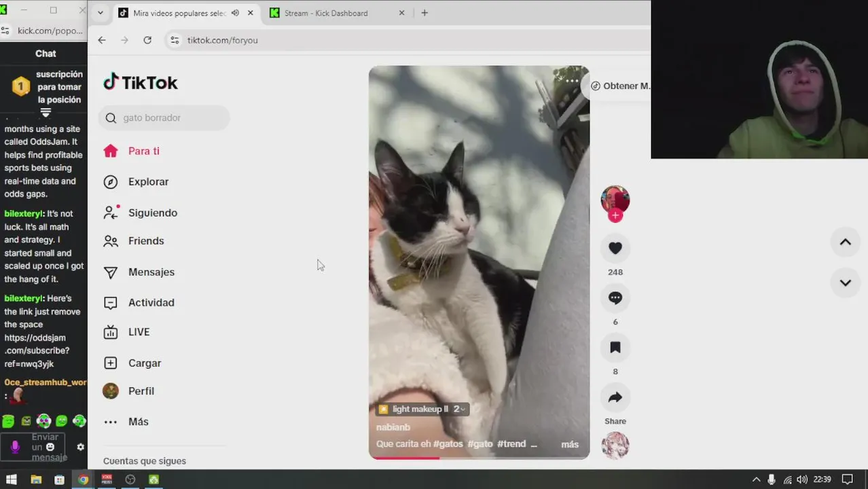Image resolution: width=868 pixels, height=489 pixels.
Task: Go to previous video with up arrow
Action: coord(845,242)
